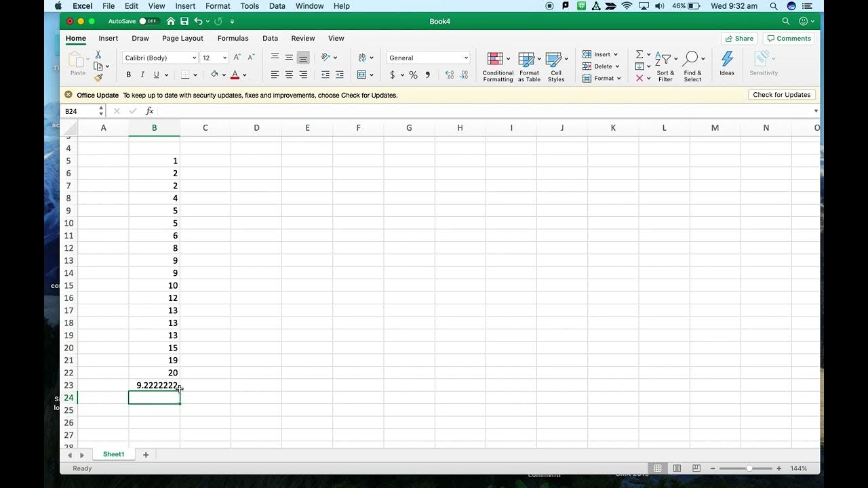
Task: Open the Insert ribbon tab
Action: pyautogui.click(x=108, y=39)
